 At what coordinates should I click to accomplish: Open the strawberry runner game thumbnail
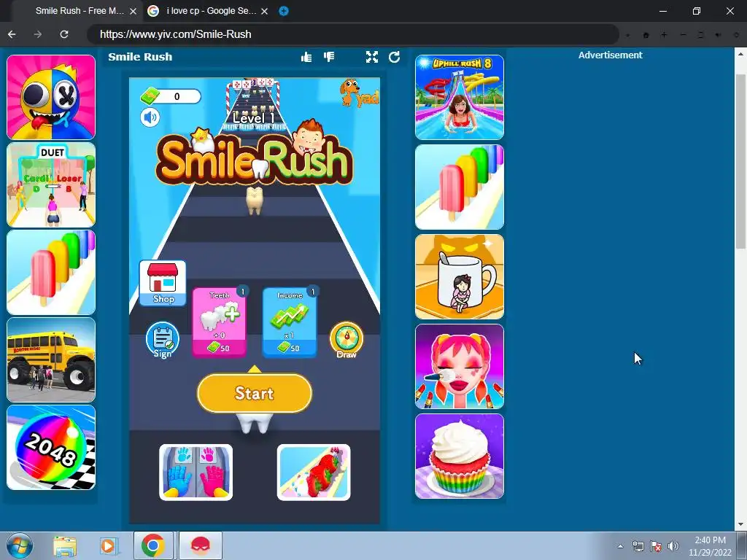tap(314, 472)
